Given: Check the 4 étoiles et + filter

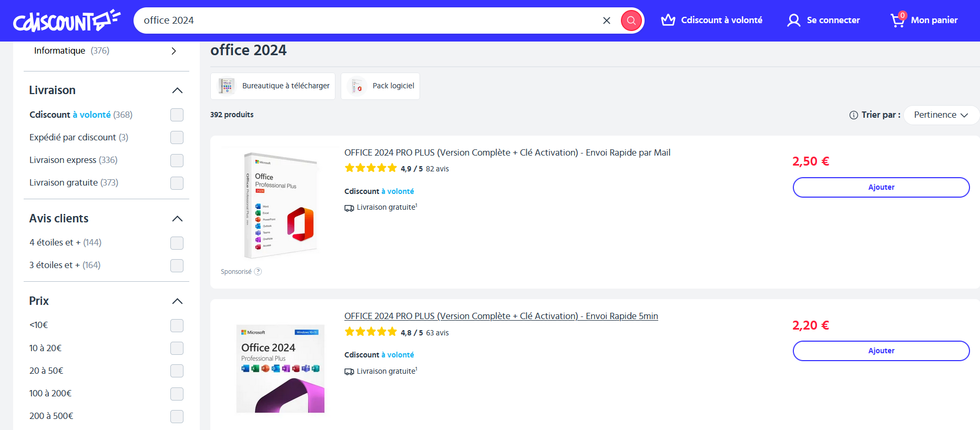Looking at the screenshot, I should [x=177, y=243].
